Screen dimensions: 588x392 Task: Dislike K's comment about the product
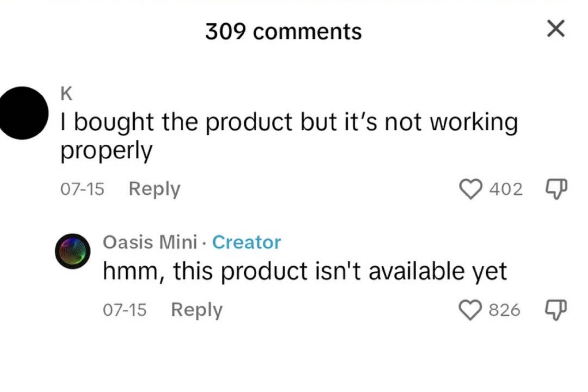tap(556, 189)
